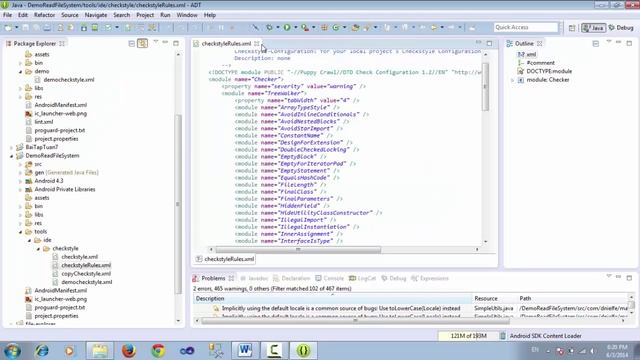Switch to the LogCat tab
Viewport: 640px width, 360px height.
[362, 278]
